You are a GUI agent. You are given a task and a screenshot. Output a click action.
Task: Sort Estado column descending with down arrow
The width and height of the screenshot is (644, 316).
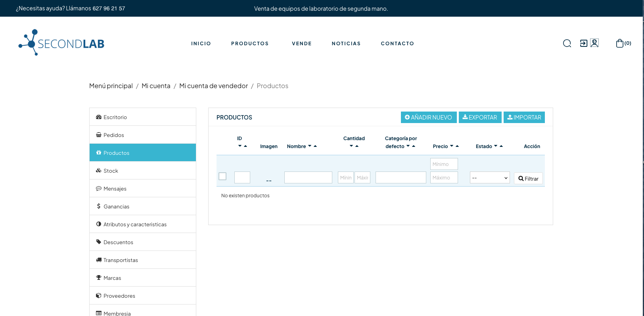(x=496, y=146)
